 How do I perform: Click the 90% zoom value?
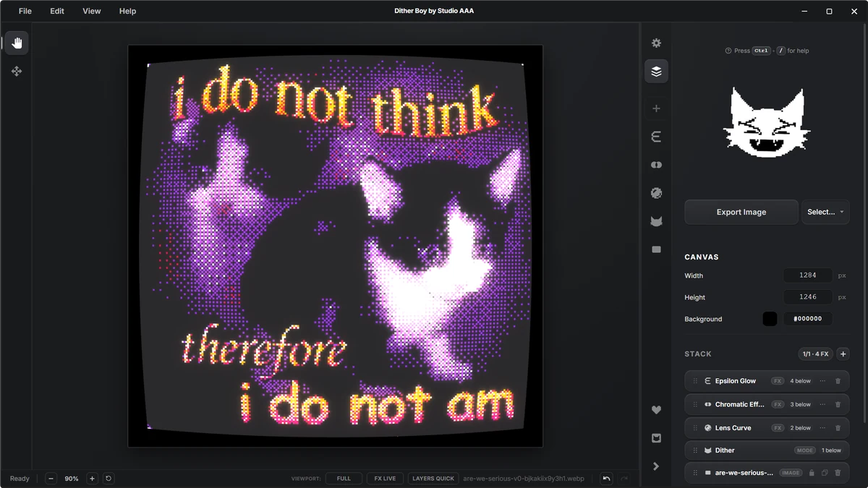tap(72, 479)
